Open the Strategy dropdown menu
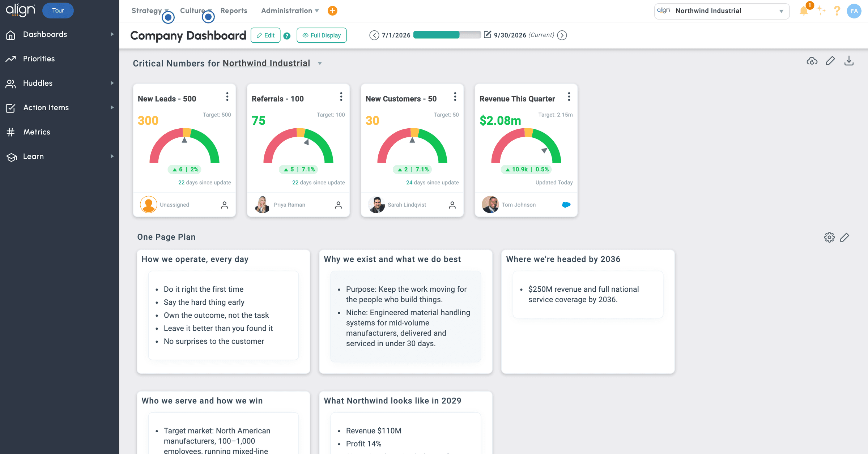868x454 pixels. (150, 11)
